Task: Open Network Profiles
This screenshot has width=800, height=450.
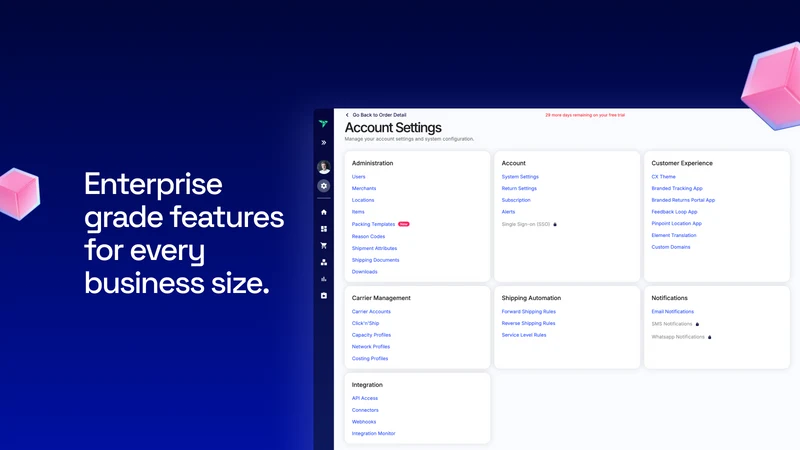Action: point(370,346)
